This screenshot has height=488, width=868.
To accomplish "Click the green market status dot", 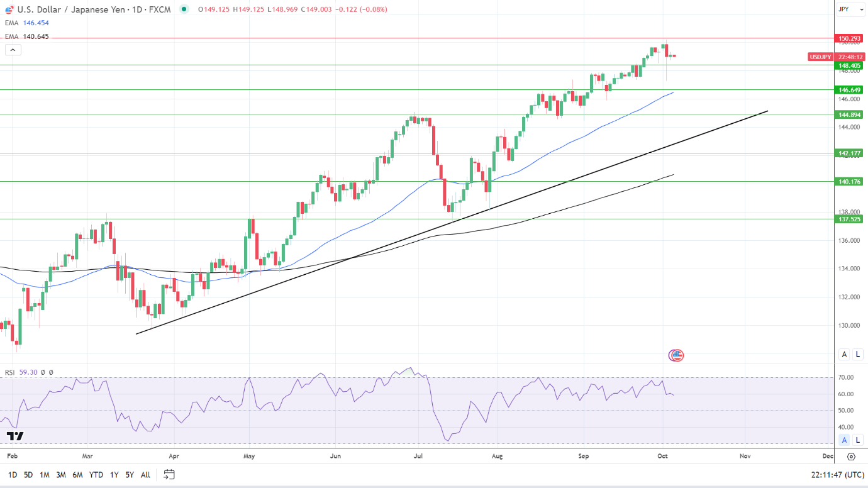I will pyautogui.click(x=184, y=9).
